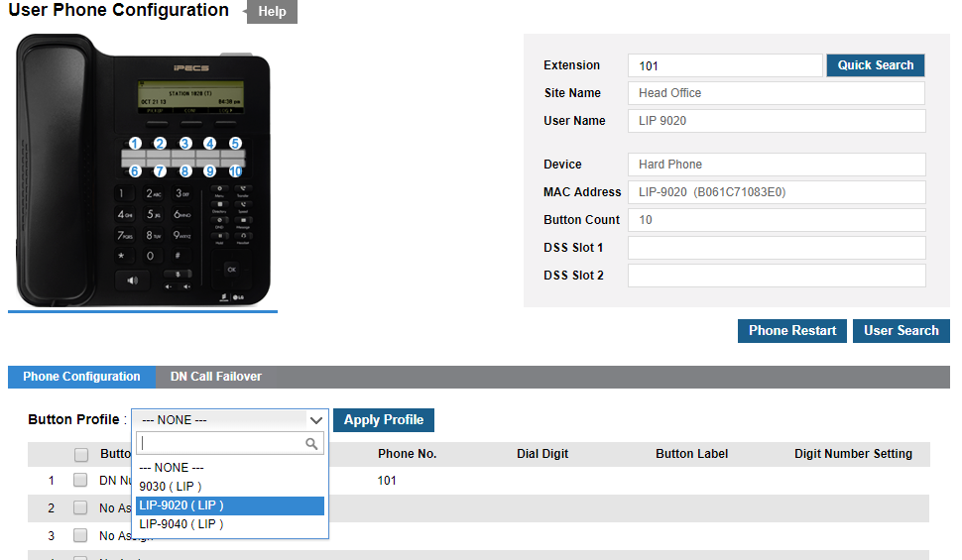Click phone button marker number 6

point(135,171)
